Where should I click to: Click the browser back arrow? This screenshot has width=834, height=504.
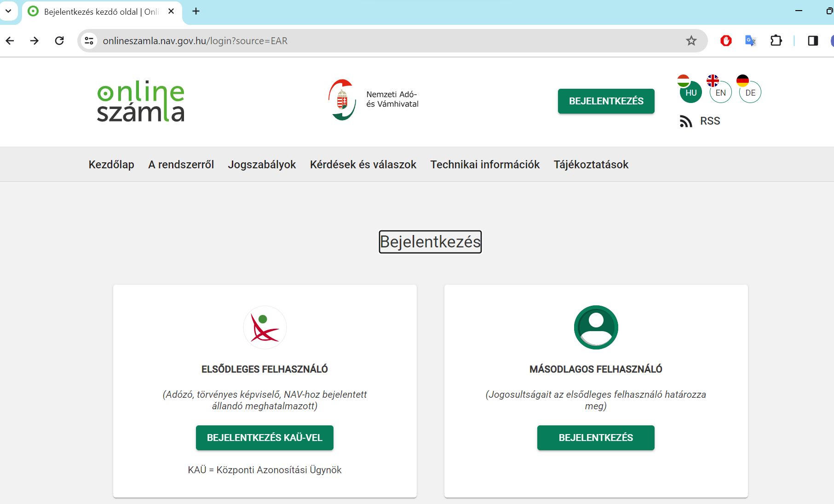pyautogui.click(x=10, y=41)
